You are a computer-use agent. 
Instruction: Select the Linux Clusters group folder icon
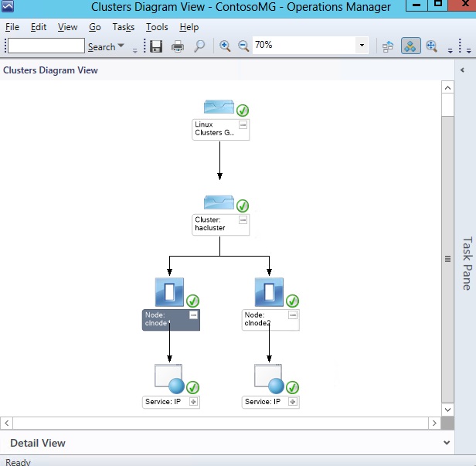tap(219, 107)
